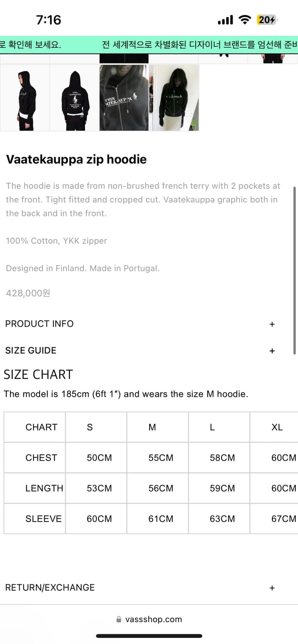This screenshot has height=644, width=298.
Task: Tap the green Korean announcement banner
Action: click(149, 45)
